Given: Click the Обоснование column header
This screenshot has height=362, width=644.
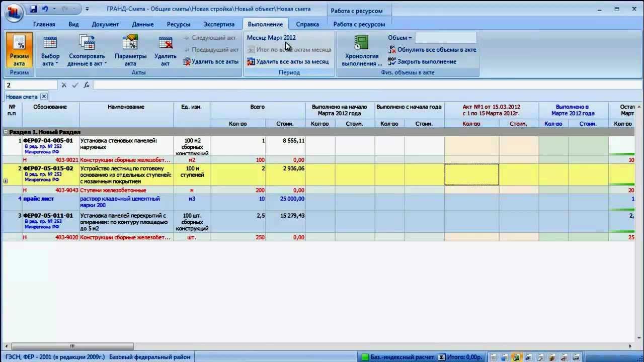Looking at the screenshot, I should click(x=50, y=115).
